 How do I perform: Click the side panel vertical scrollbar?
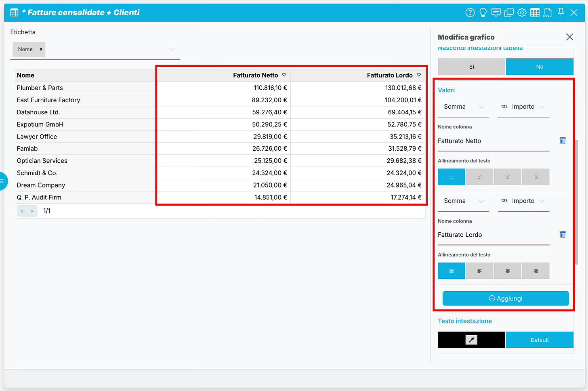577,202
